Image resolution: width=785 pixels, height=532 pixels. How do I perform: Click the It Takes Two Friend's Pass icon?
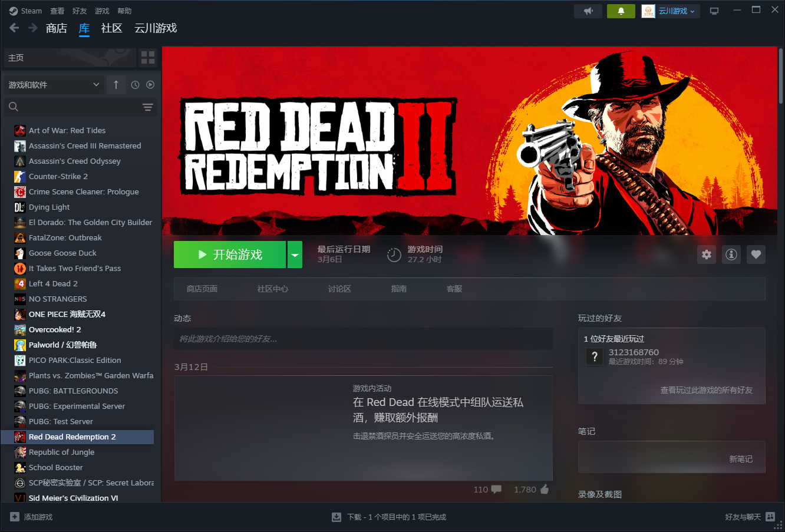pos(20,268)
